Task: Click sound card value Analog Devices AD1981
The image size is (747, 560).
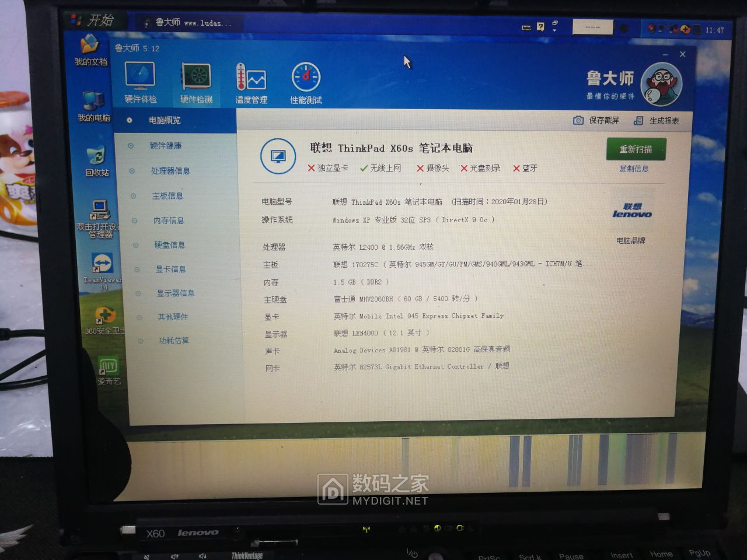Action: click(422, 349)
